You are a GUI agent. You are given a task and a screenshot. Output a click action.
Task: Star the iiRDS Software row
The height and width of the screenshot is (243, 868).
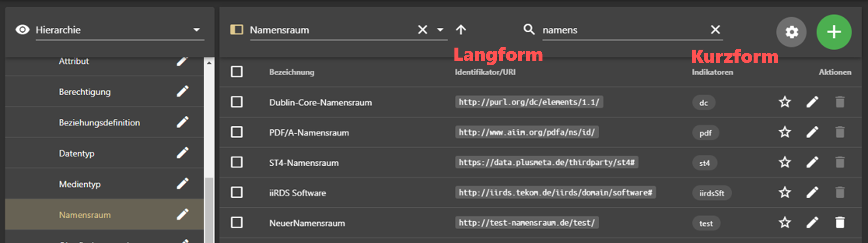pyautogui.click(x=785, y=192)
